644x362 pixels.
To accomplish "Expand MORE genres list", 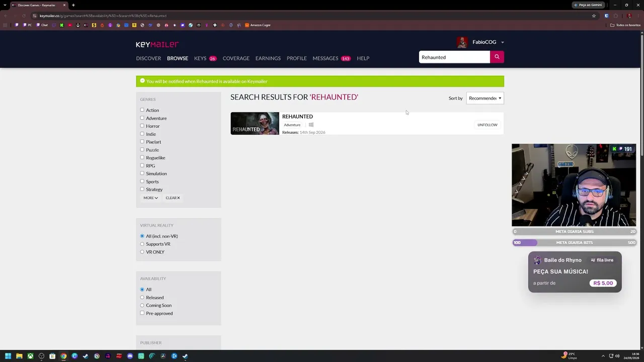I will [x=150, y=198].
